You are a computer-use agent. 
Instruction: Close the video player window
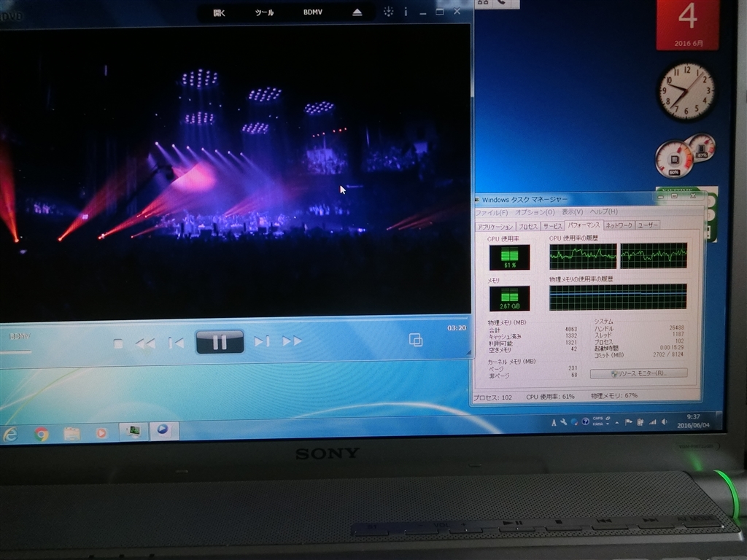point(457,11)
